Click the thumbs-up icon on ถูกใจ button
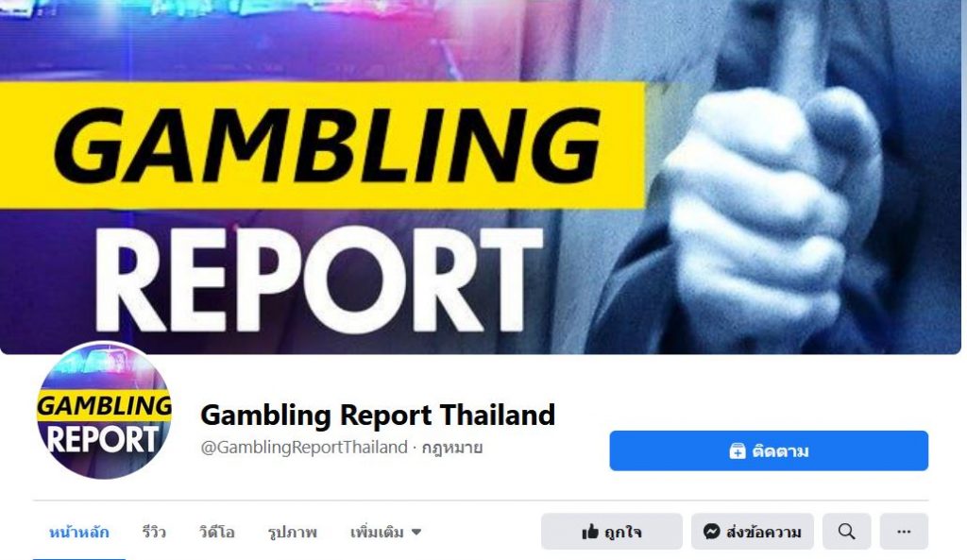Image resolution: width=967 pixels, height=560 pixels. pos(590,532)
